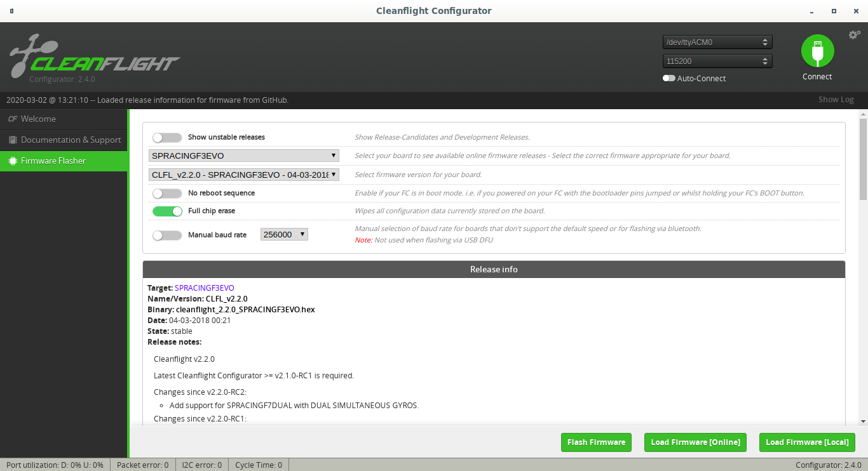Click the green USB Connect icon

click(x=817, y=51)
